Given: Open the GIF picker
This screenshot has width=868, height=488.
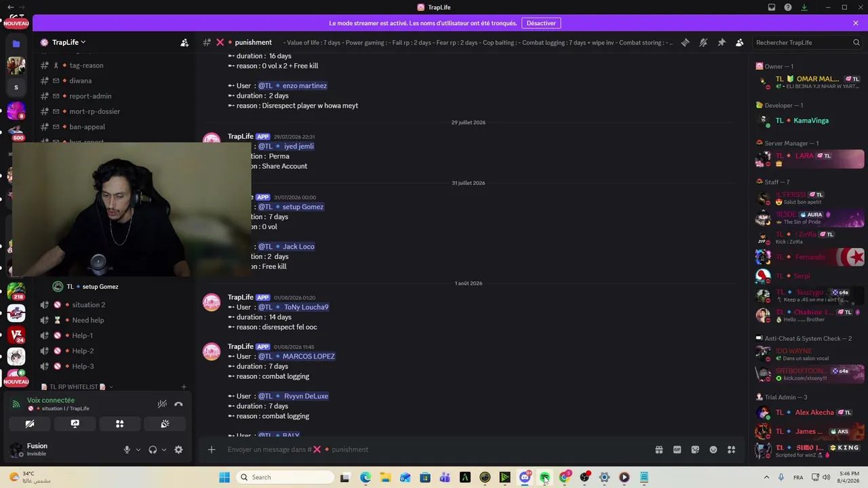Looking at the screenshot, I should pos(677,449).
